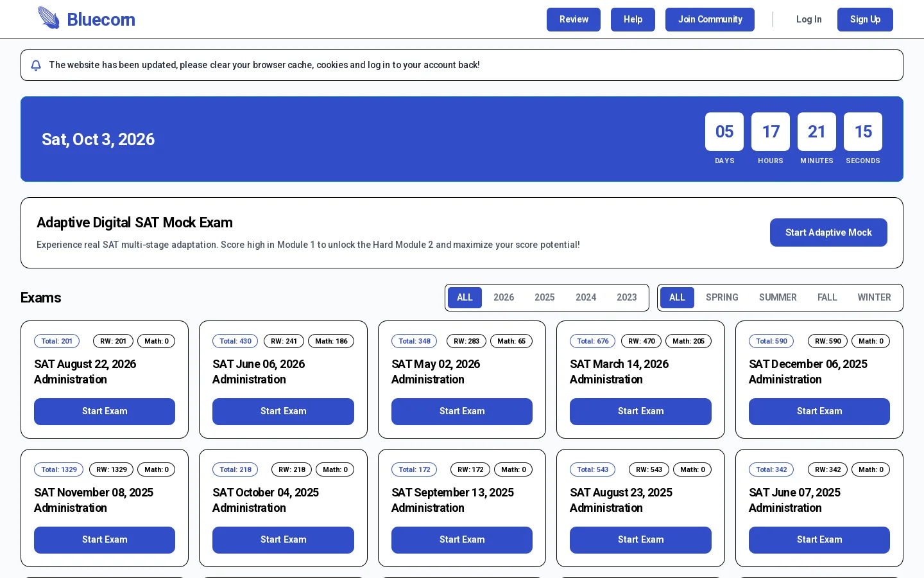This screenshot has height=578, width=924.
Task: Start the SAT October 04, 2025 exam
Action: coord(283,540)
